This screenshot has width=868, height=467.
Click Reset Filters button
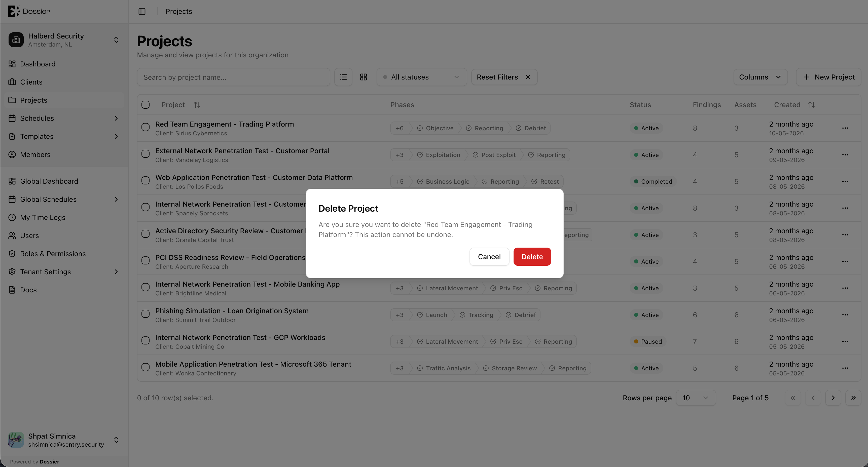pyautogui.click(x=504, y=77)
